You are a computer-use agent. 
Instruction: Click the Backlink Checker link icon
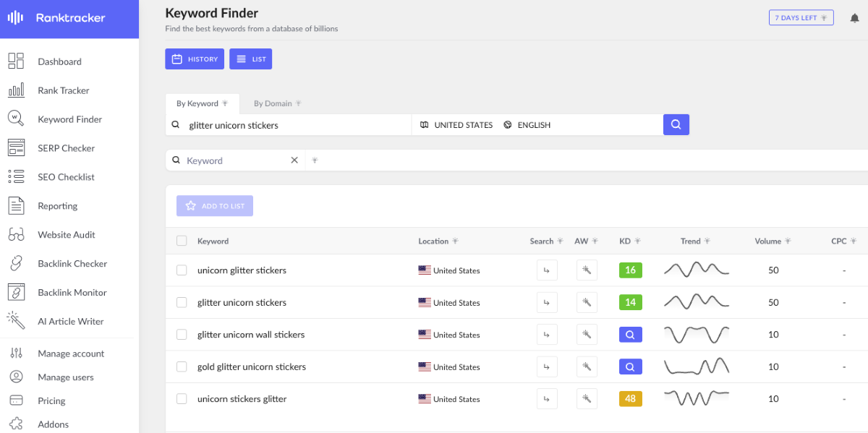point(16,264)
